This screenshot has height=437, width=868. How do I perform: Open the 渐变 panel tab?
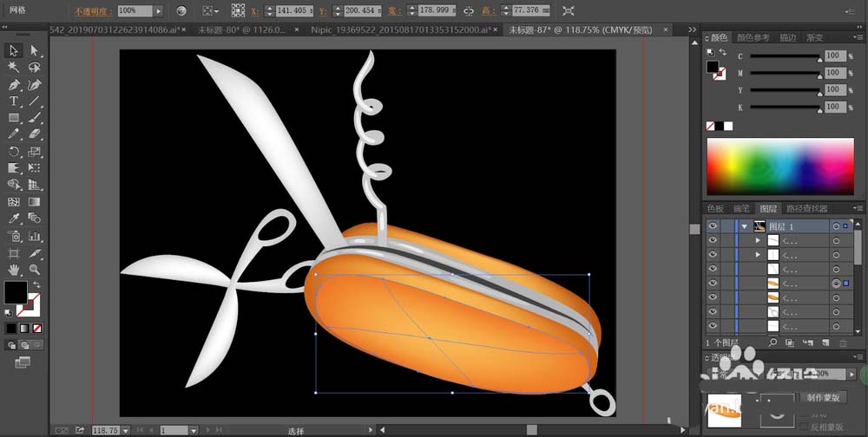[814, 37]
